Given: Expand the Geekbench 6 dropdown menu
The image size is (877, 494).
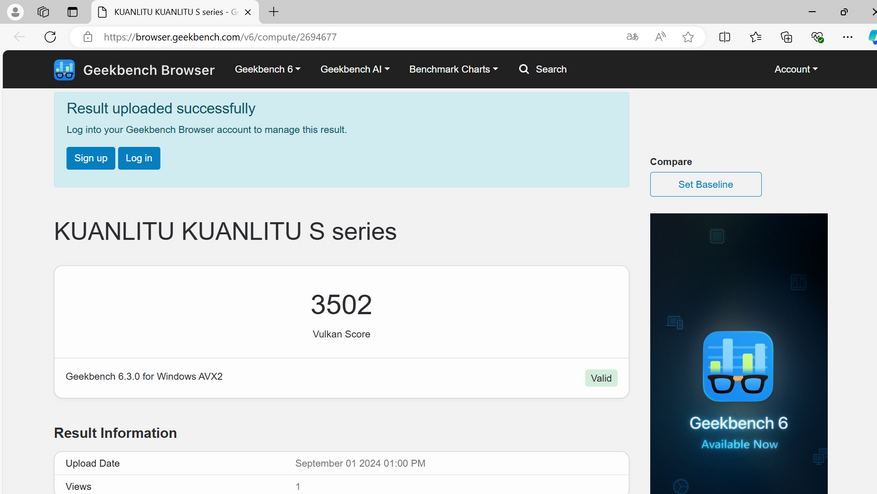Looking at the screenshot, I should pos(267,69).
